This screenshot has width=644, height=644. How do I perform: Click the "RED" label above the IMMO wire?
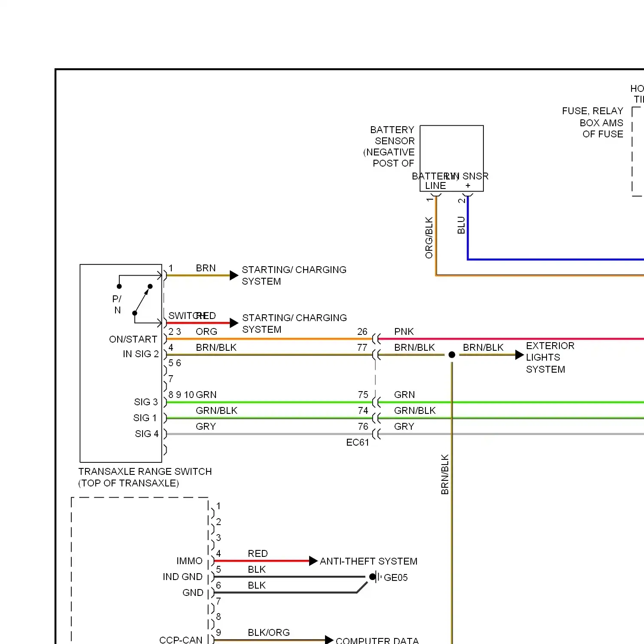[258, 553]
